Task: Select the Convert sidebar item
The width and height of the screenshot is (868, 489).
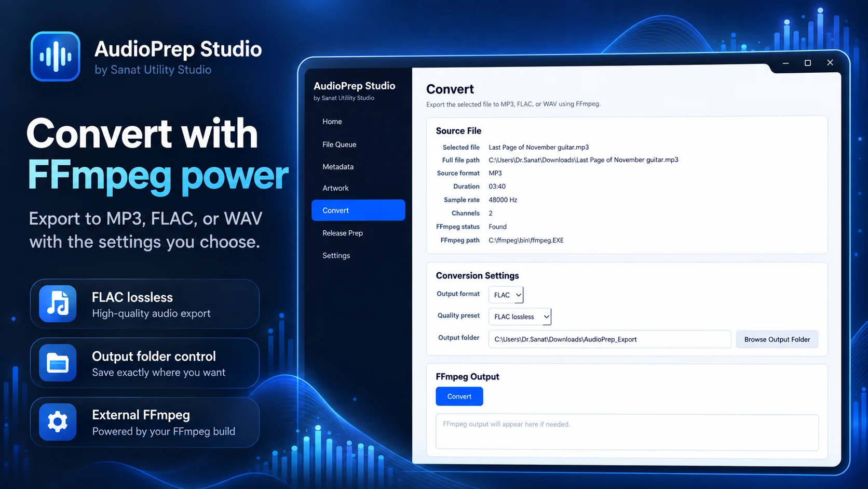Action: click(x=358, y=210)
